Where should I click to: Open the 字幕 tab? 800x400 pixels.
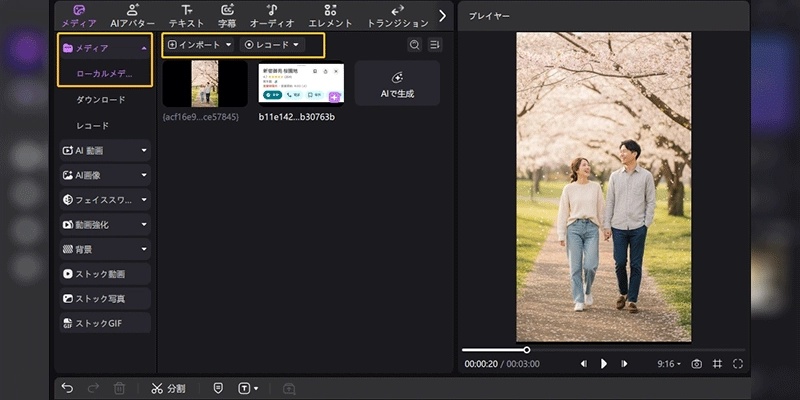pos(227,16)
